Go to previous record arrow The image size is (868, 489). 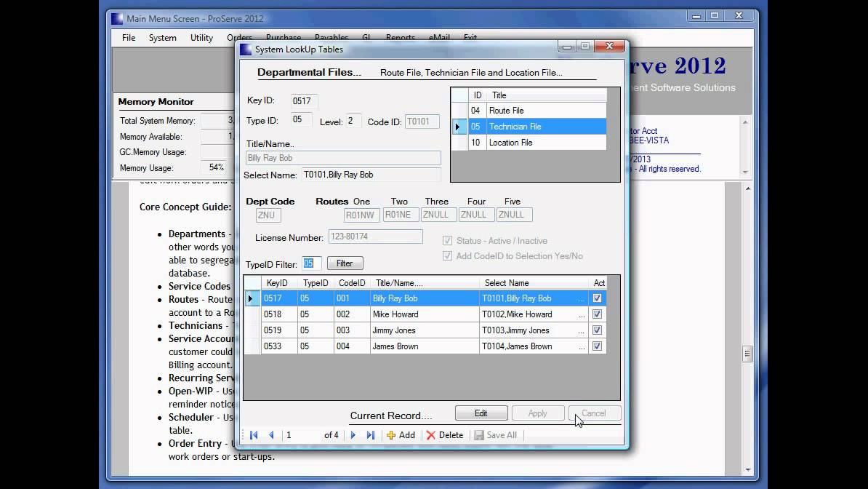(x=271, y=435)
